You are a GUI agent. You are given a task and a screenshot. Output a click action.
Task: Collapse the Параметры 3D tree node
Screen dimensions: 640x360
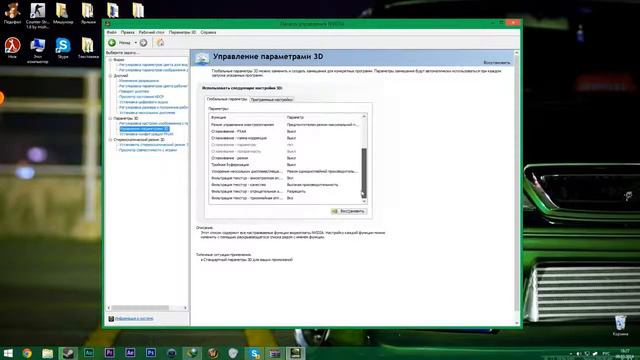pos(110,118)
